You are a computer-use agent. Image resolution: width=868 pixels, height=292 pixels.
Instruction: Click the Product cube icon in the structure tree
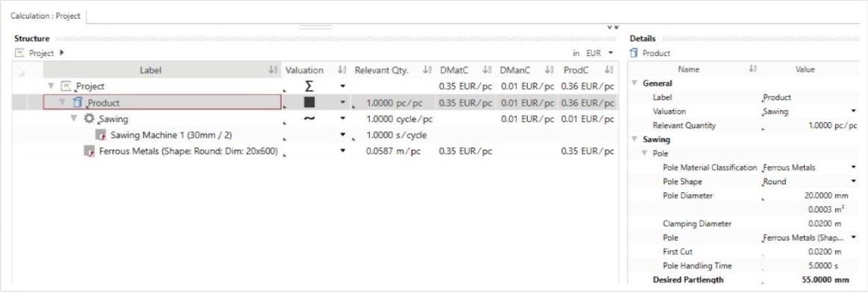[x=78, y=102]
